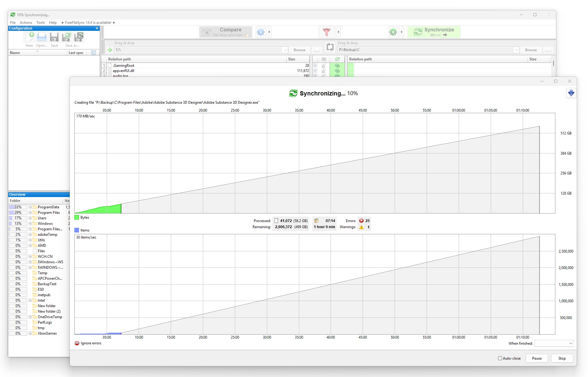
Task: Uncheck the .GamingRoot row checkbox
Action: tap(315, 66)
